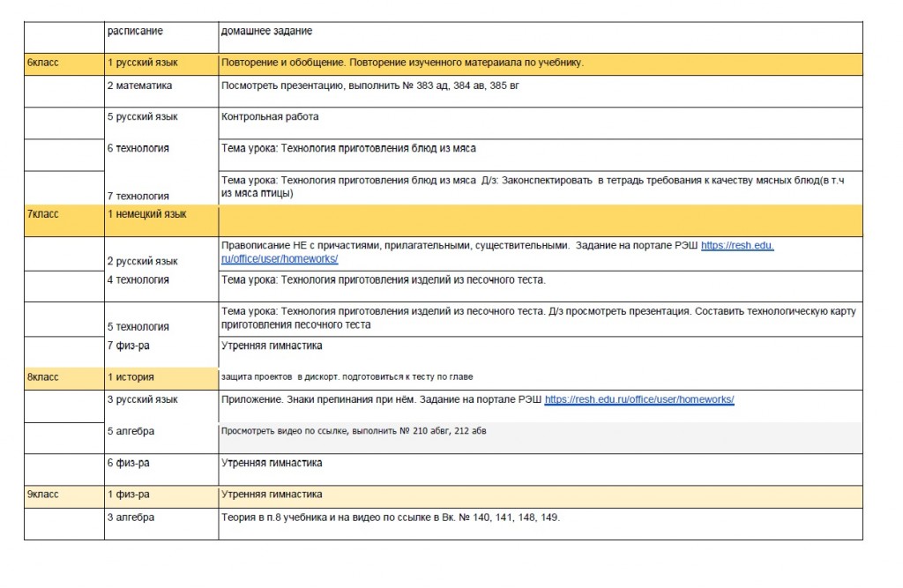Viewport: 903px width, 588px height.
Task: Open the RESH link in 8th-grade Russian homework
Action: coord(639,399)
